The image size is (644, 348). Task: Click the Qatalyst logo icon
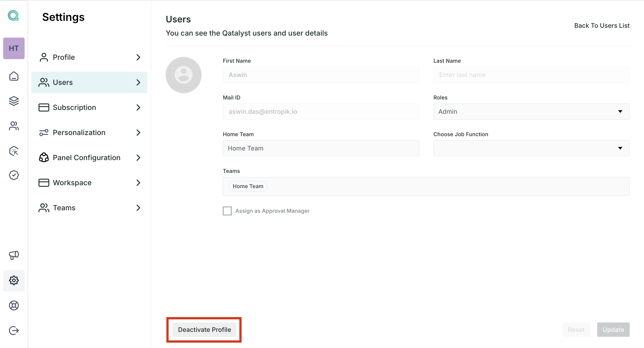pos(13,15)
